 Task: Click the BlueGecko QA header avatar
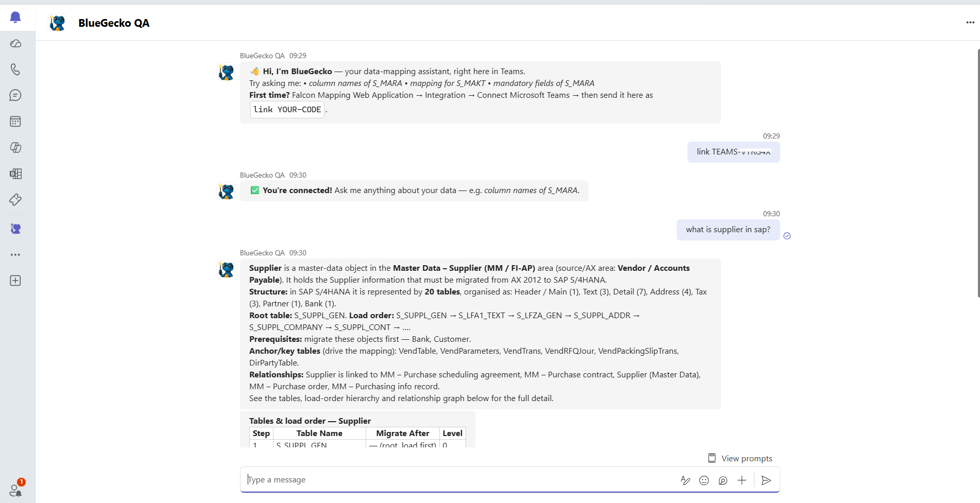click(x=58, y=23)
